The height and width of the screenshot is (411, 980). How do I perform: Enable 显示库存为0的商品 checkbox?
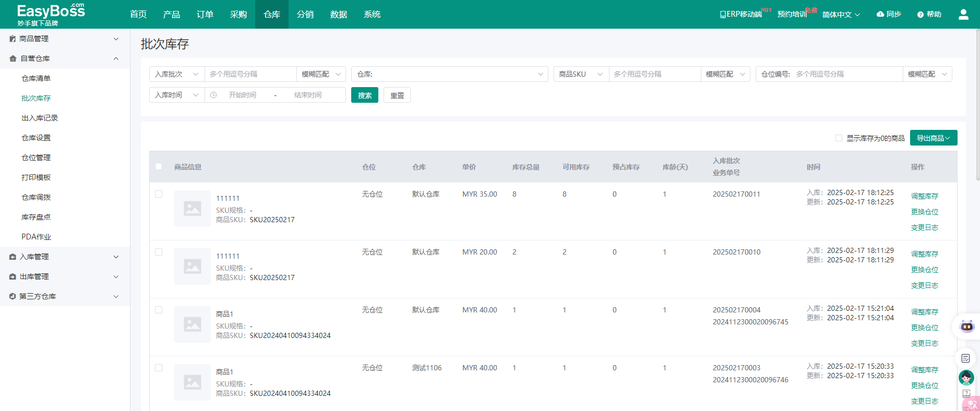(839, 138)
